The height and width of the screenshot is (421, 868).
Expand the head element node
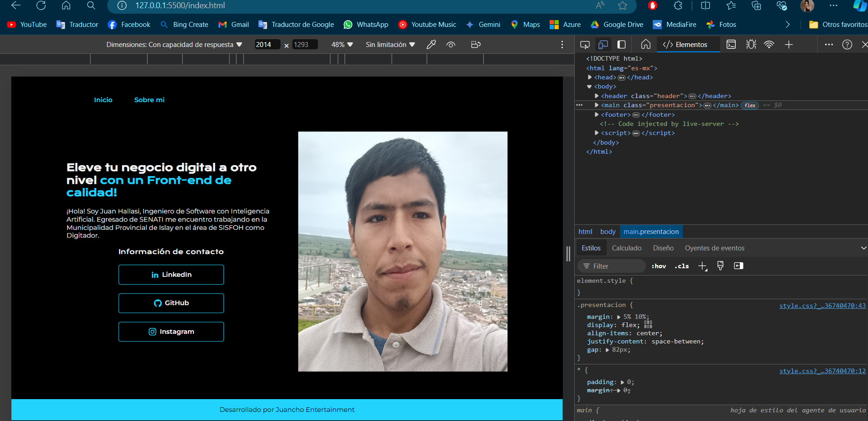[590, 78]
